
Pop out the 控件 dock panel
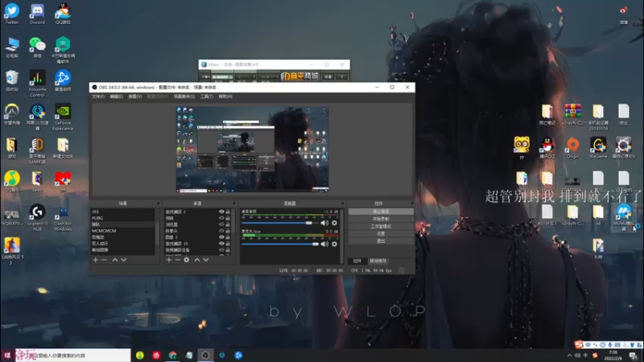[x=412, y=204]
